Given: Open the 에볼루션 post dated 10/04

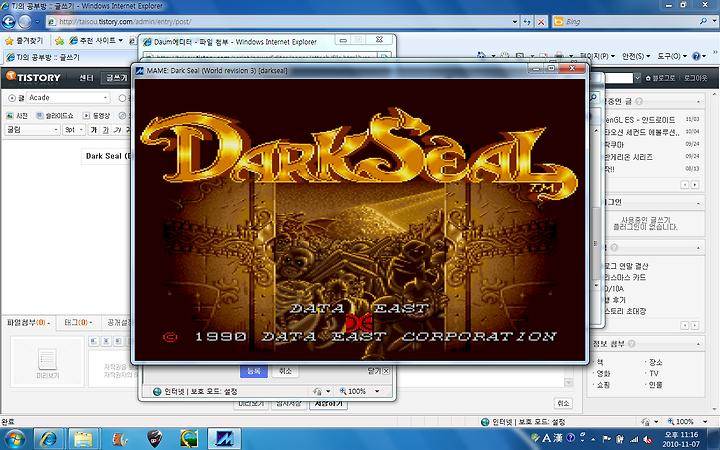Looking at the screenshot, I should tap(641, 132).
